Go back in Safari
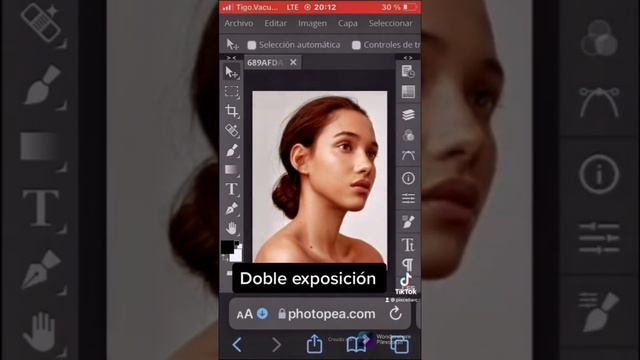 [237, 345]
